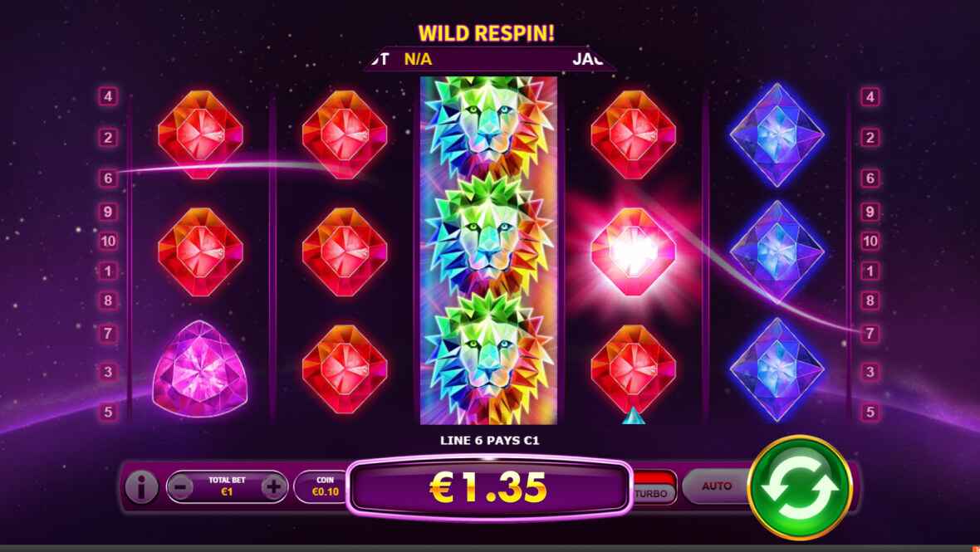Image resolution: width=980 pixels, height=552 pixels.
Task: Toggle the Turbo mode switch
Action: (x=653, y=487)
